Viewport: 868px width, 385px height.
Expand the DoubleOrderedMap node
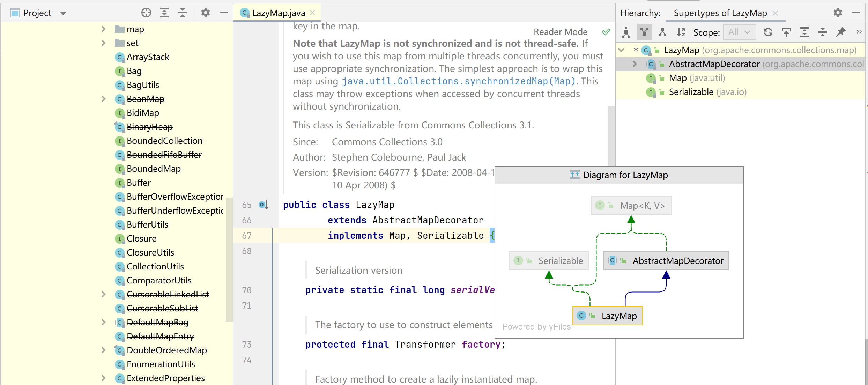103,350
